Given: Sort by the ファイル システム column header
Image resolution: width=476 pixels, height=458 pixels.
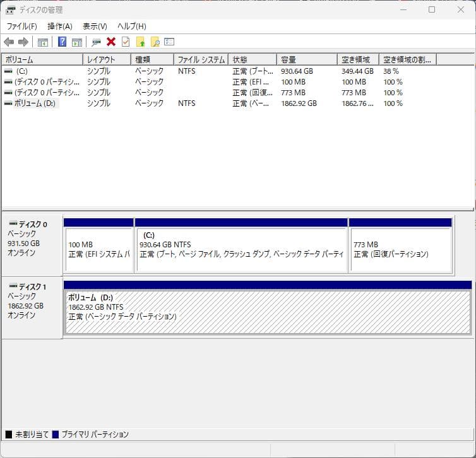Looking at the screenshot, I should pos(201,59).
